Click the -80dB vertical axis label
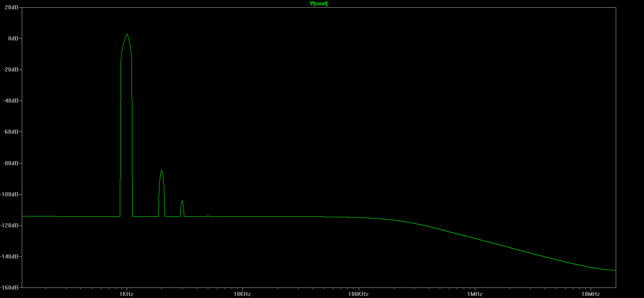 tap(11, 163)
